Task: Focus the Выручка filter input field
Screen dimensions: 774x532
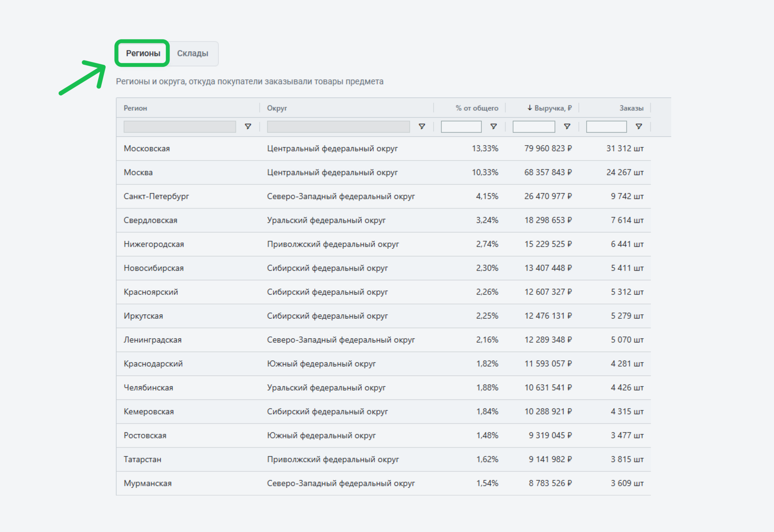Action: click(x=533, y=127)
